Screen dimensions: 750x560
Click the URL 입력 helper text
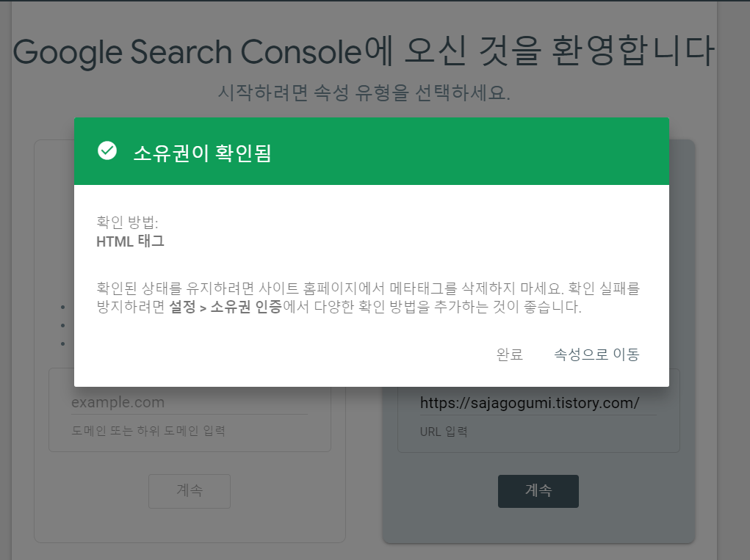tap(444, 432)
